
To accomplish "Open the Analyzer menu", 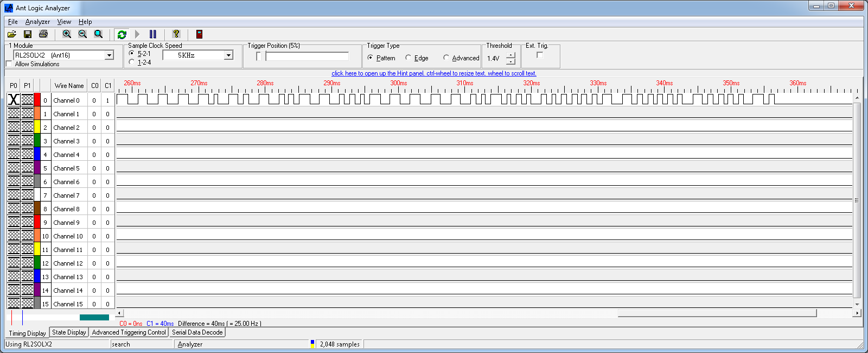I will pos(37,22).
